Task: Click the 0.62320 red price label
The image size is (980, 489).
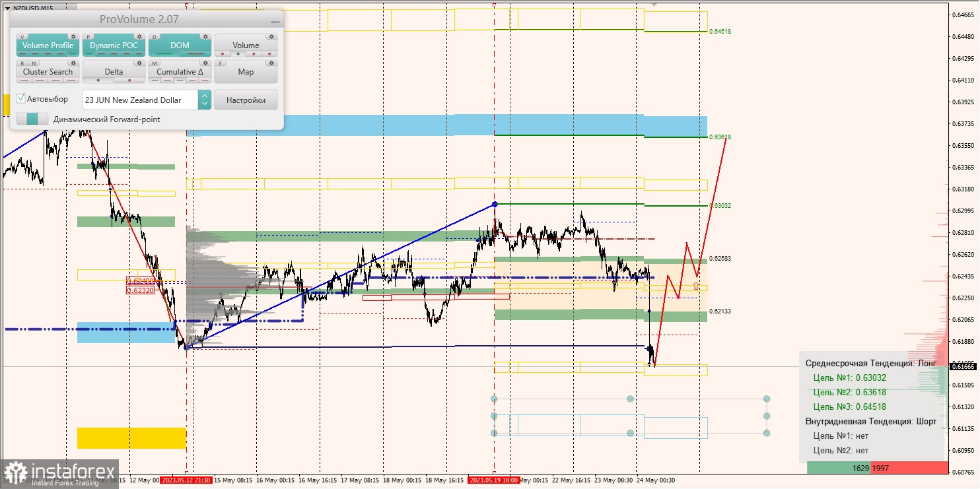Action: (x=140, y=290)
